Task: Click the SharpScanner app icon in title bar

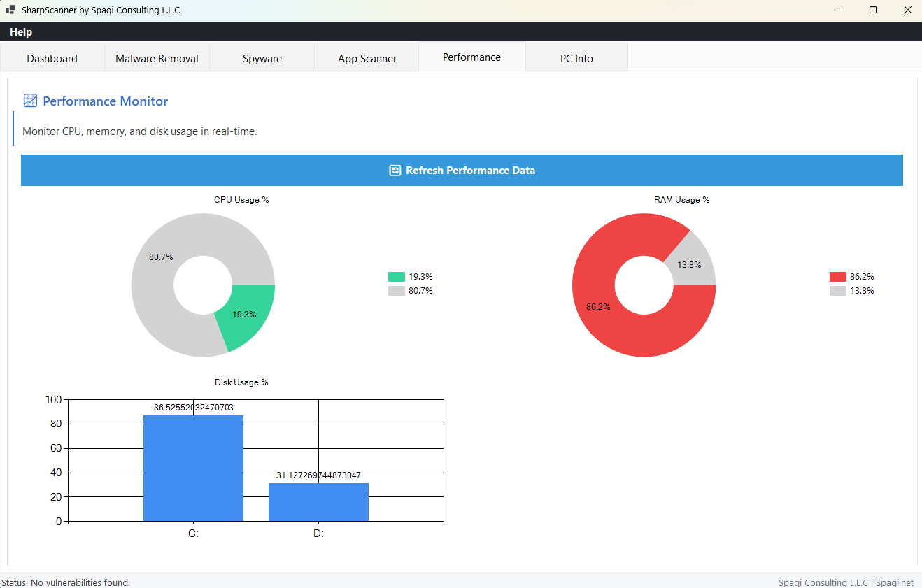Action: [10, 10]
